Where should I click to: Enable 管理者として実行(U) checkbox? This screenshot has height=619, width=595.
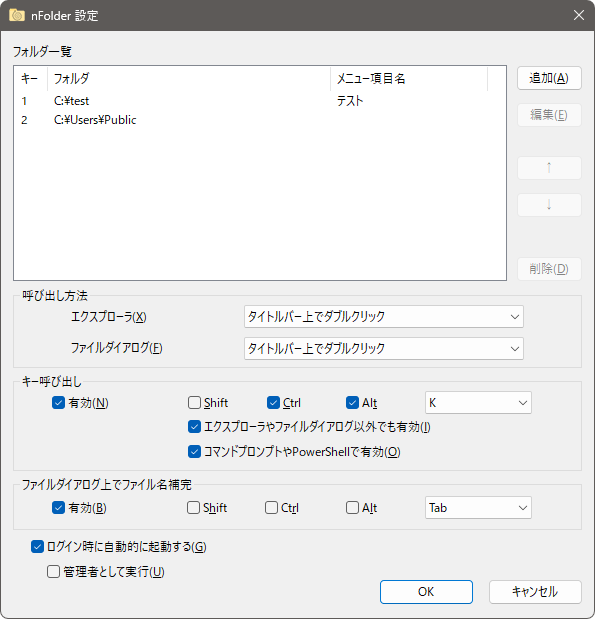tap(53, 572)
